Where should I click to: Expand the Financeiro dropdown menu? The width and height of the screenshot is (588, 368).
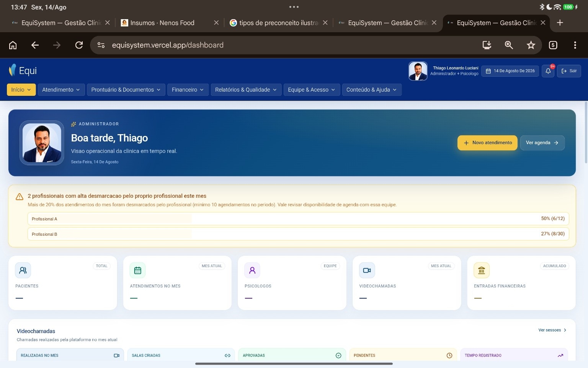[188, 90]
